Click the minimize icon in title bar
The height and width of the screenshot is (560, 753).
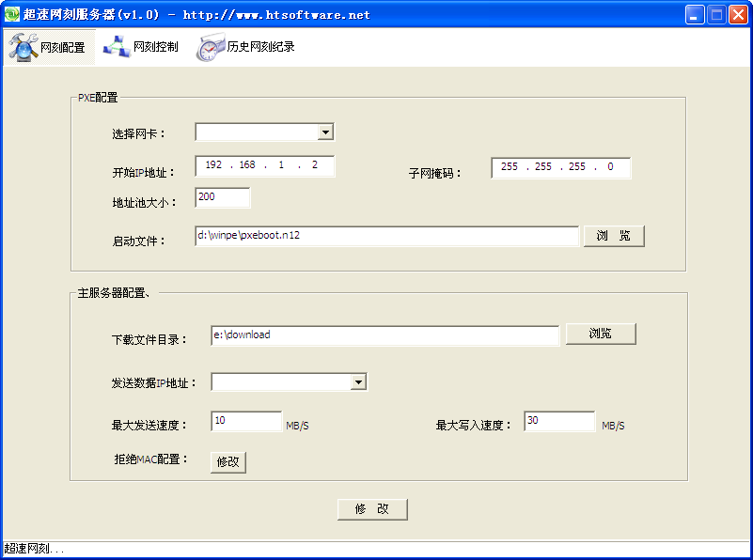(693, 13)
